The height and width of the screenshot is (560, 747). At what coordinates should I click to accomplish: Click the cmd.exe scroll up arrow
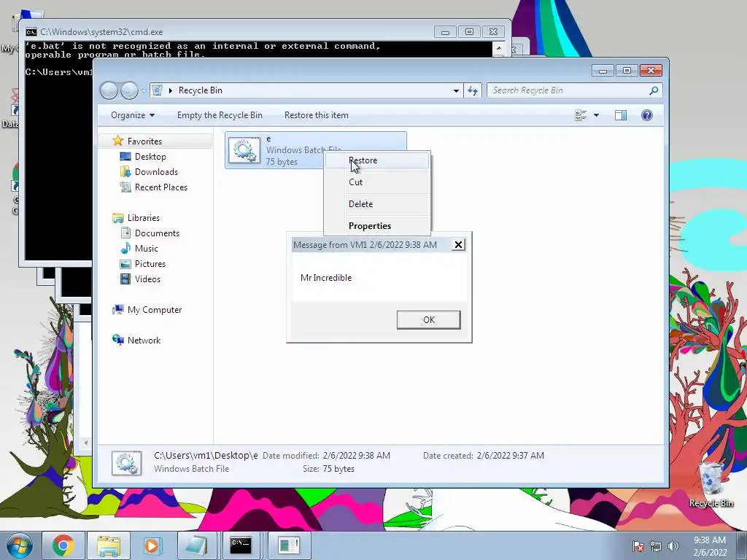pos(499,47)
